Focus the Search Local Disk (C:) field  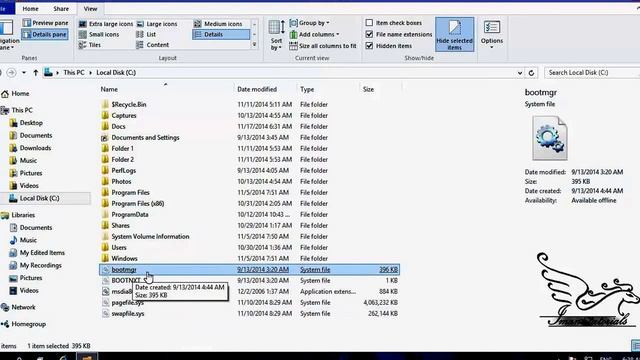(592, 73)
